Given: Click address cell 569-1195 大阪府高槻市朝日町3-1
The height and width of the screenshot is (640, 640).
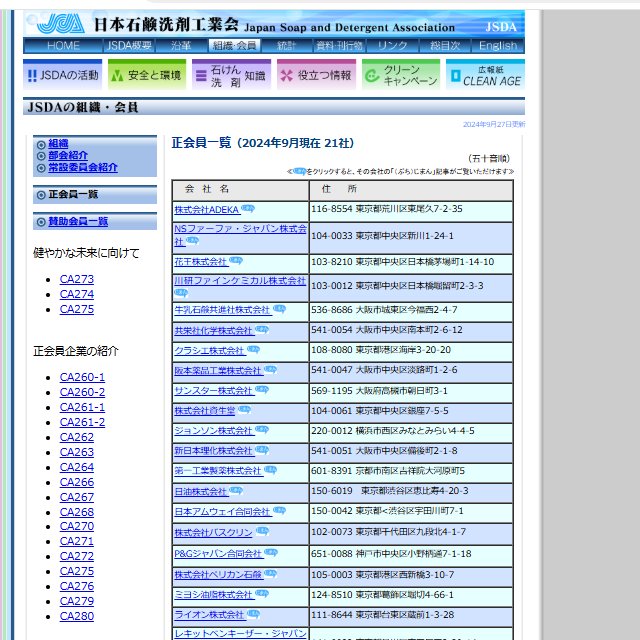Looking at the screenshot, I should pos(411,391).
